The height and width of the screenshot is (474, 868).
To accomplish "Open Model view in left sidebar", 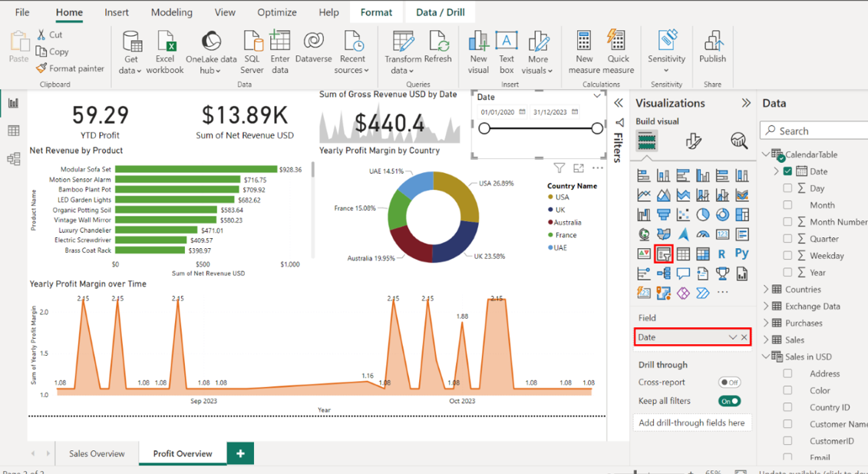I will [x=13, y=159].
